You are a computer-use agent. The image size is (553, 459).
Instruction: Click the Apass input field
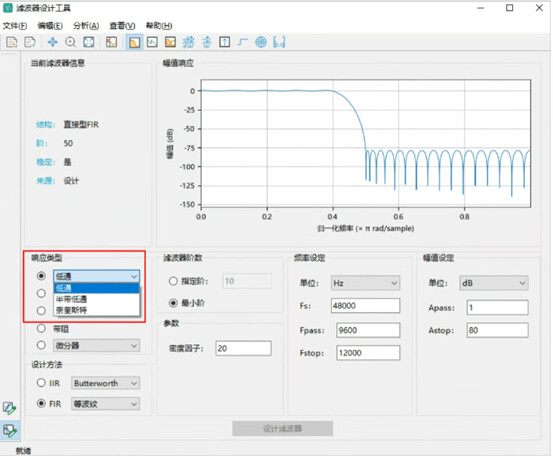[x=497, y=308]
